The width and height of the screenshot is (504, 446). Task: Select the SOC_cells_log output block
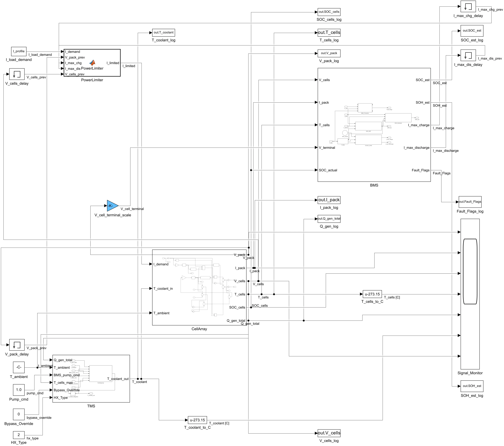pyautogui.click(x=329, y=12)
